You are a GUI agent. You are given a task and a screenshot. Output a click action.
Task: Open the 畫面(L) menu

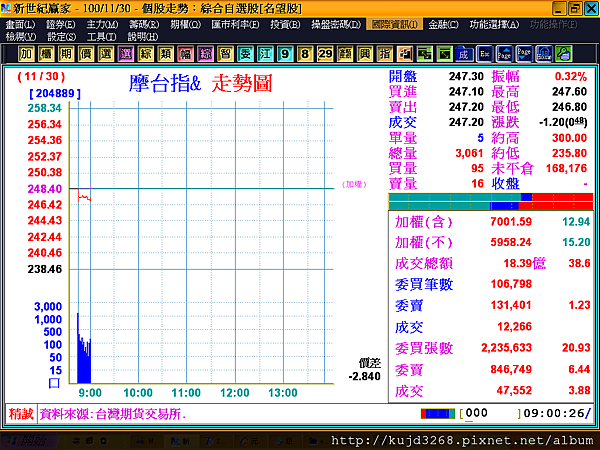point(20,24)
